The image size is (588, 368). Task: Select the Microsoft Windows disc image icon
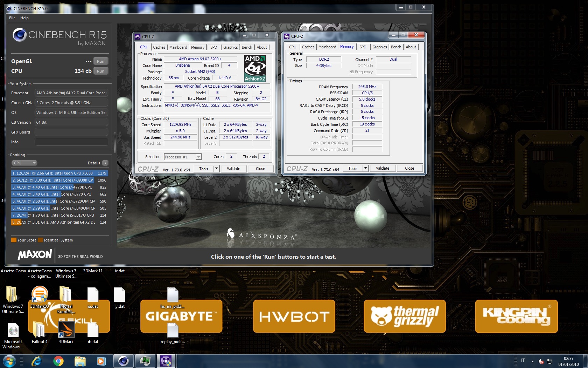point(13,330)
